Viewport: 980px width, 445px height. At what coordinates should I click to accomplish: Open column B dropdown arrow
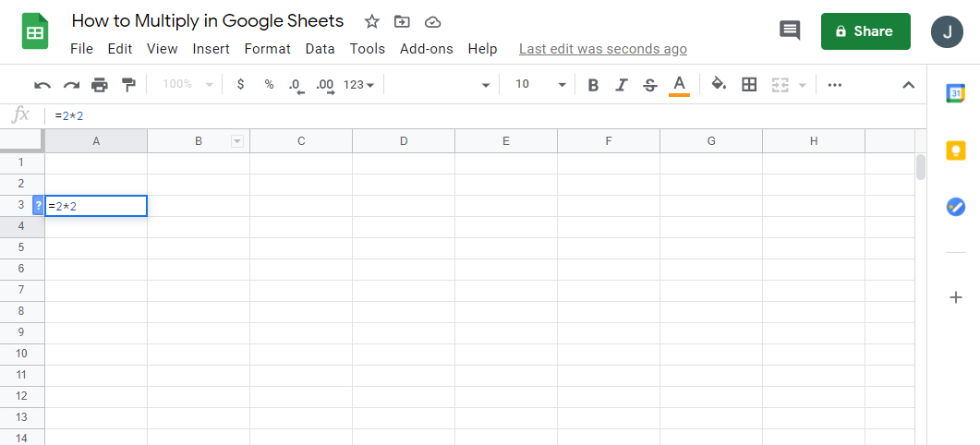click(237, 141)
